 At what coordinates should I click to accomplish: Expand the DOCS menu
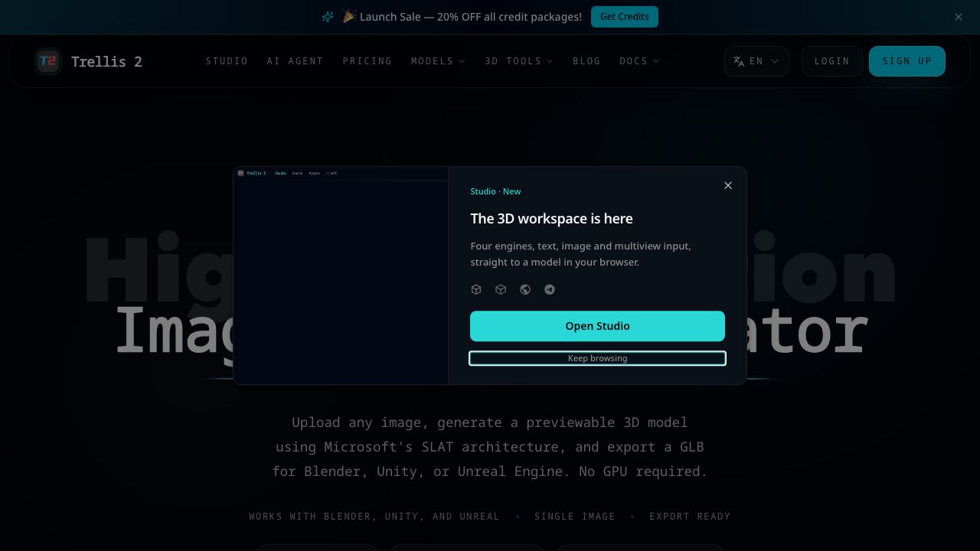(x=639, y=61)
